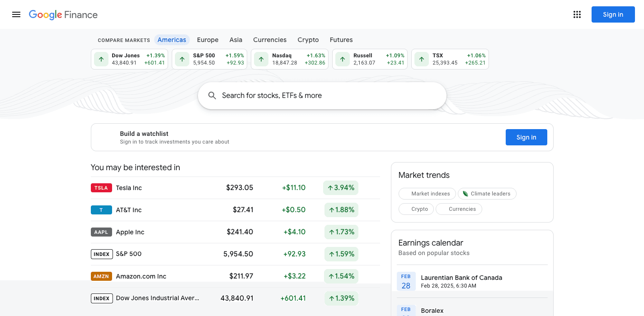Viewport: 644px width, 316px height.
Task: Switch to the Europe markets tab
Action: (x=208, y=40)
